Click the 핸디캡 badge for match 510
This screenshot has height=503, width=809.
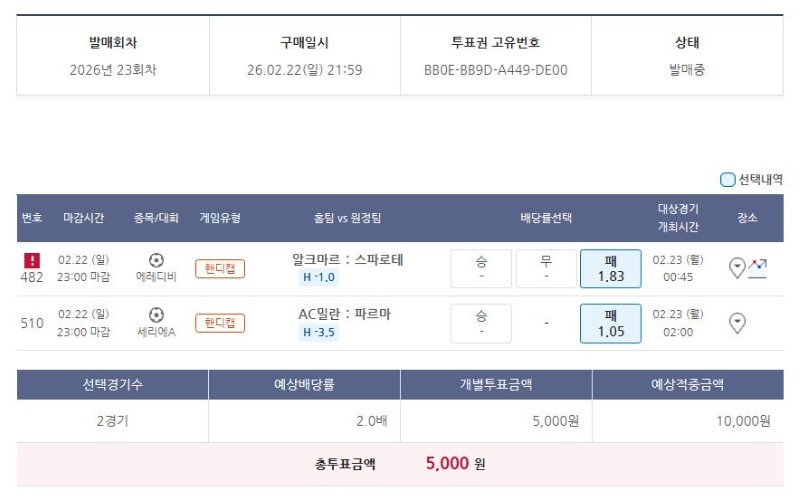point(220,322)
